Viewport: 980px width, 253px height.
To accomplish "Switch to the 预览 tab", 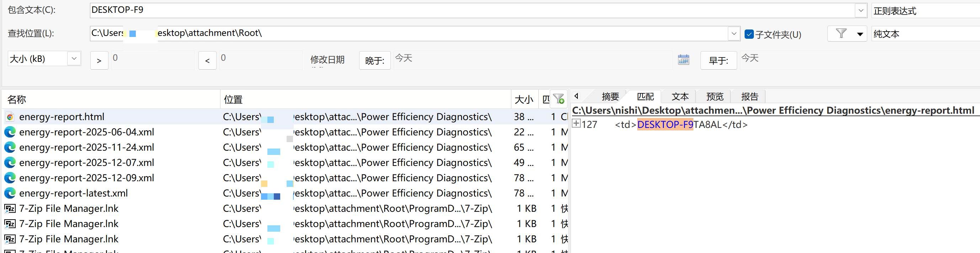I will pos(714,97).
